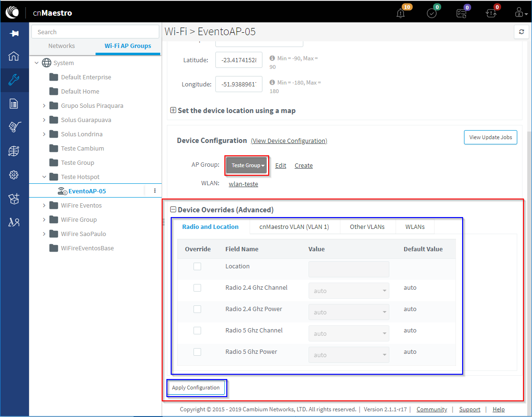Open the Radio 2.4 Ghz Channel value dropdown

tap(349, 291)
